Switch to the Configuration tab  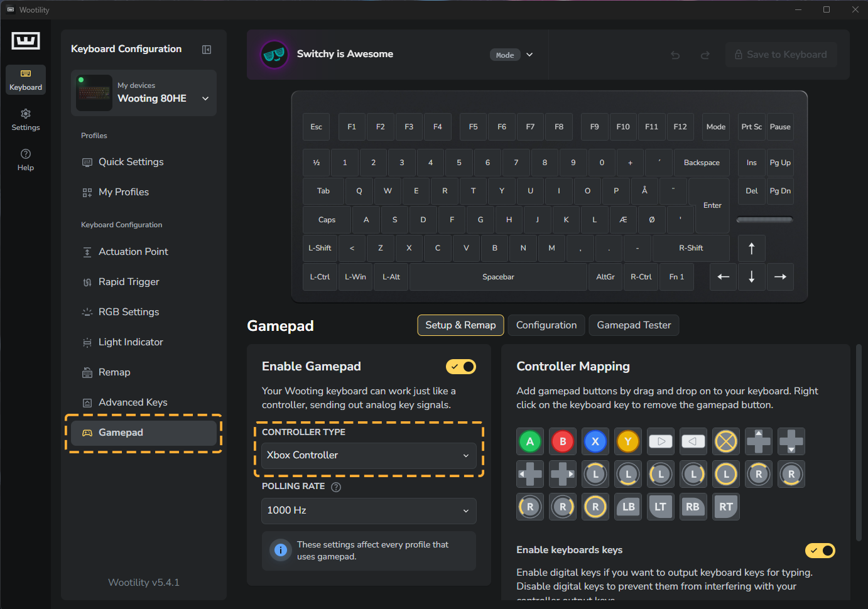546,325
